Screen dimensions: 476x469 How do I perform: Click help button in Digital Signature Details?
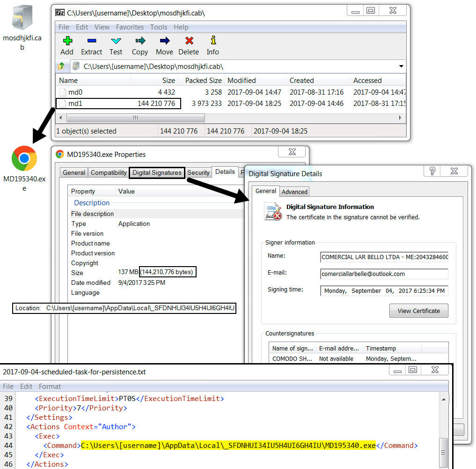[x=432, y=171]
